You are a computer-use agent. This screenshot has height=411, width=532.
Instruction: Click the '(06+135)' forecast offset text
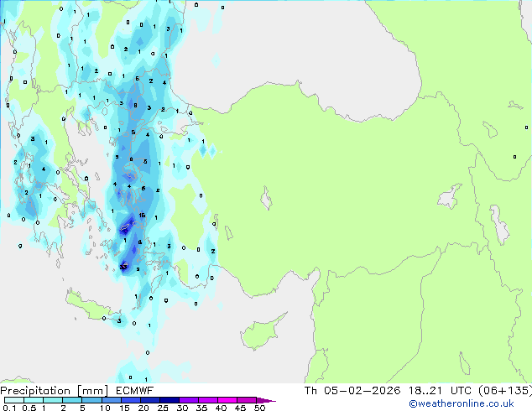pyautogui.click(x=505, y=391)
